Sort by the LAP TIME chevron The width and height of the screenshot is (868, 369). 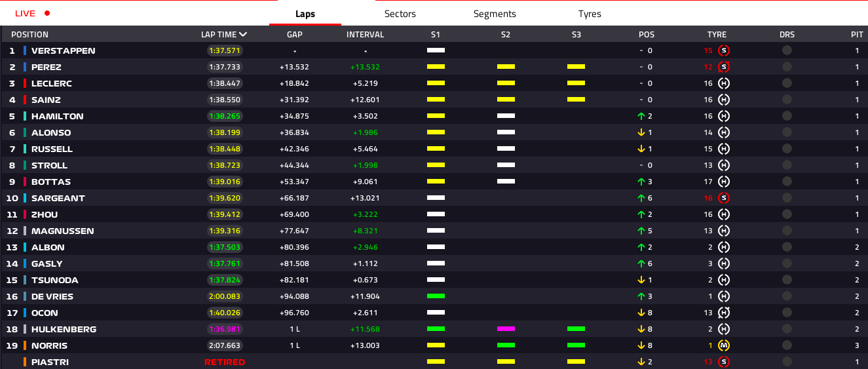point(244,35)
